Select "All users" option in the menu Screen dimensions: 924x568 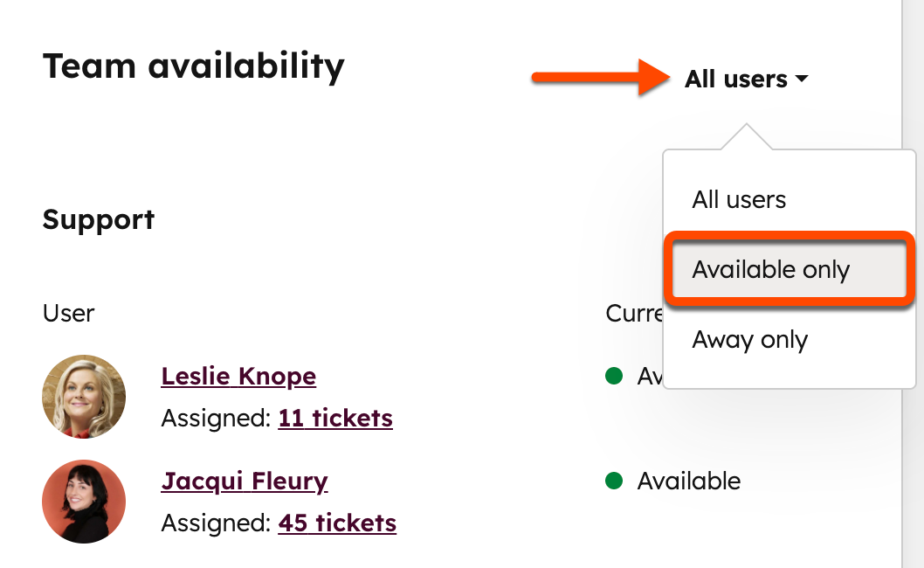(739, 200)
